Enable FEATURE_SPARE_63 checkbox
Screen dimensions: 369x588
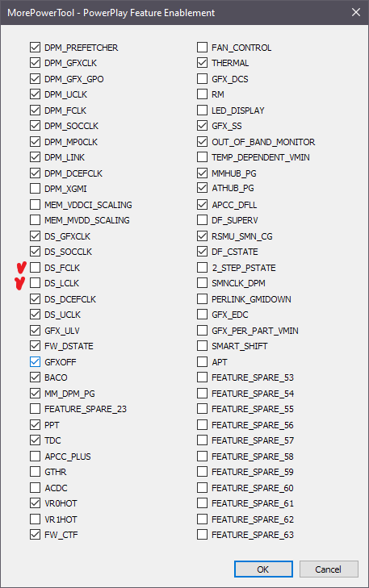203,535
